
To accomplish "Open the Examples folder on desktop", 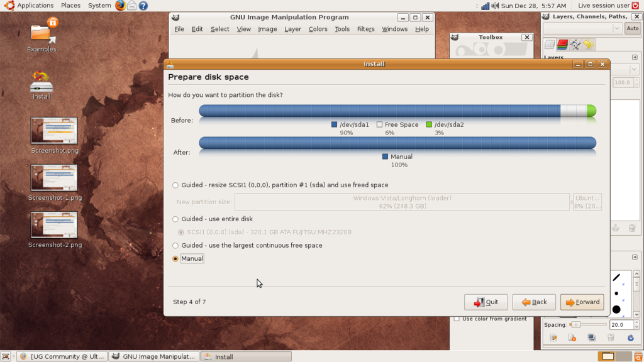I will 42,35.
